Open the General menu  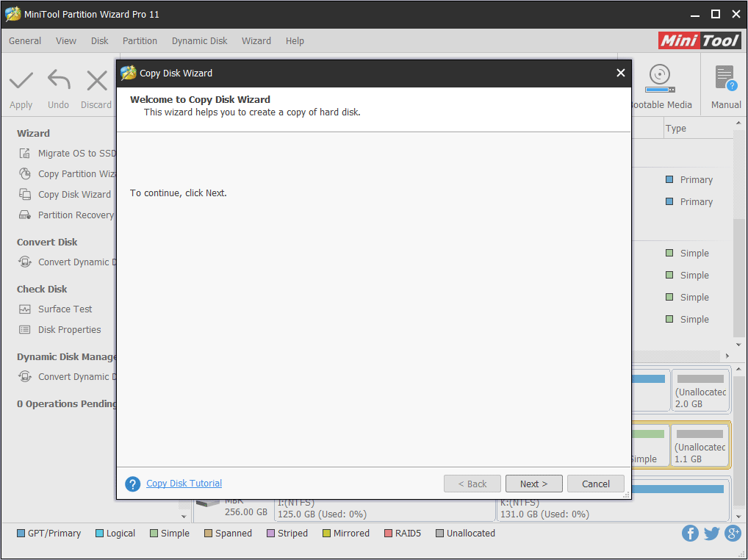25,40
